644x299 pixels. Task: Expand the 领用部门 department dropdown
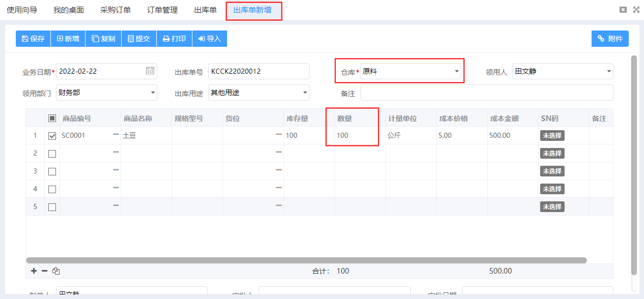click(x=152, y=93)
